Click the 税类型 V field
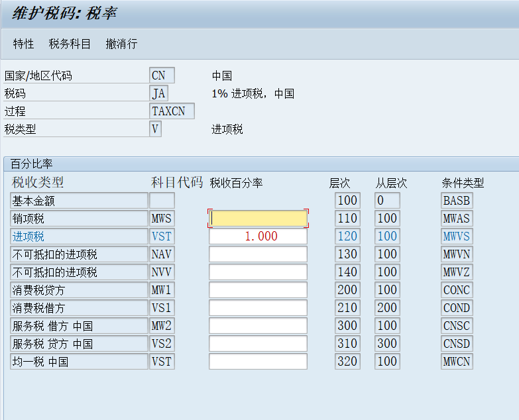Viewport: 519px width, 420px height. (155, 129)
